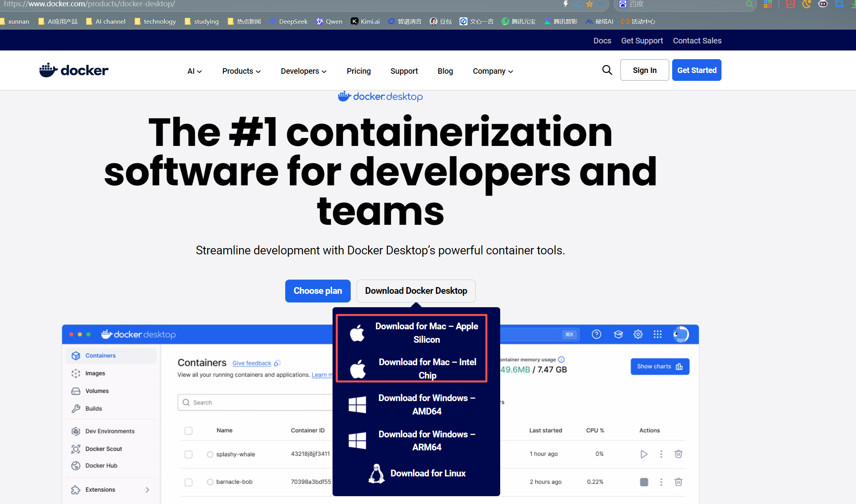856x504 pixels.
Task: Open the site search magnifier
Action: click(607, 70)
